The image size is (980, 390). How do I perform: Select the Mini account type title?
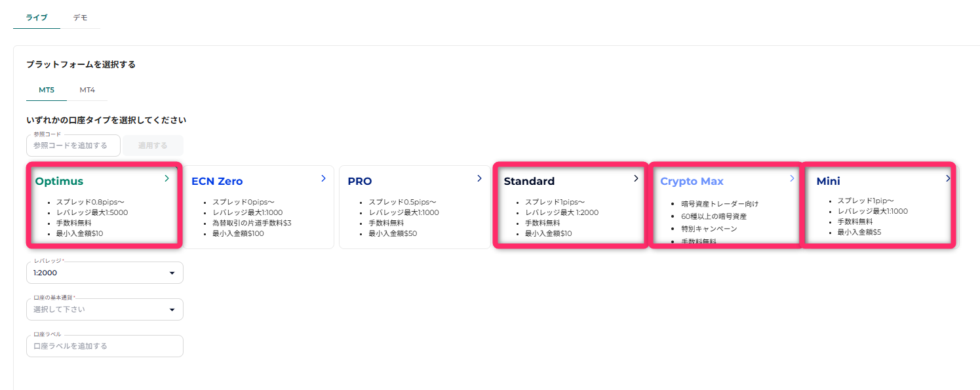[828, 182]
